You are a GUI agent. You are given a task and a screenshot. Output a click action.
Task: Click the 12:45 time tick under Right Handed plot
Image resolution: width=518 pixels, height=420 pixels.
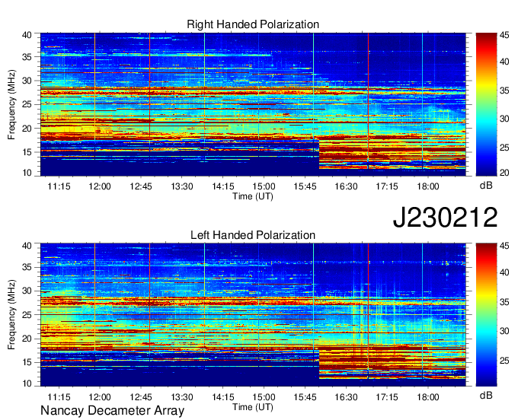point(141,186)
